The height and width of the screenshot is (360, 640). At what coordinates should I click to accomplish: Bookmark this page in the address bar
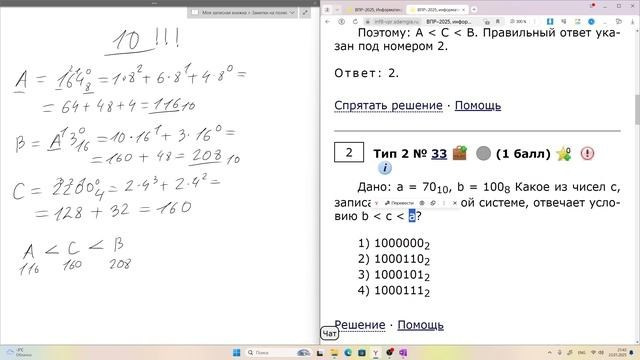pos(498,22)
